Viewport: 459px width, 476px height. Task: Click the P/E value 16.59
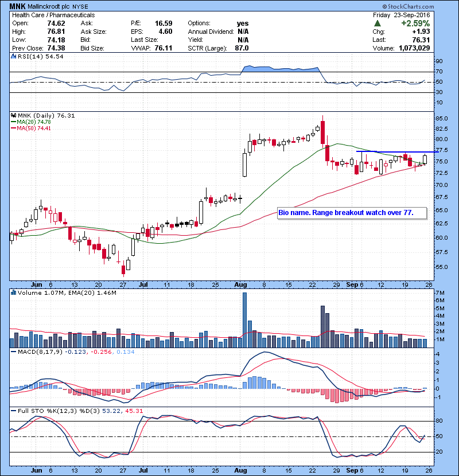coord(164,24)
